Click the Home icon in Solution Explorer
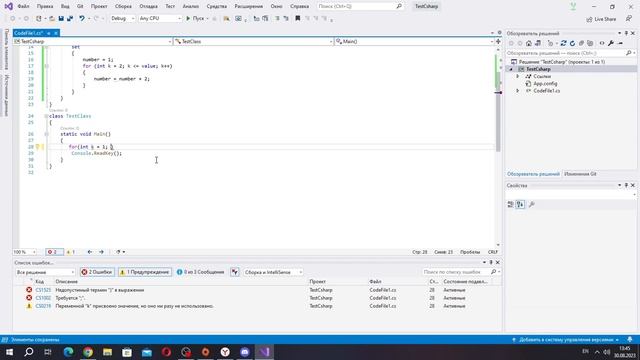 tap(529, 43)
